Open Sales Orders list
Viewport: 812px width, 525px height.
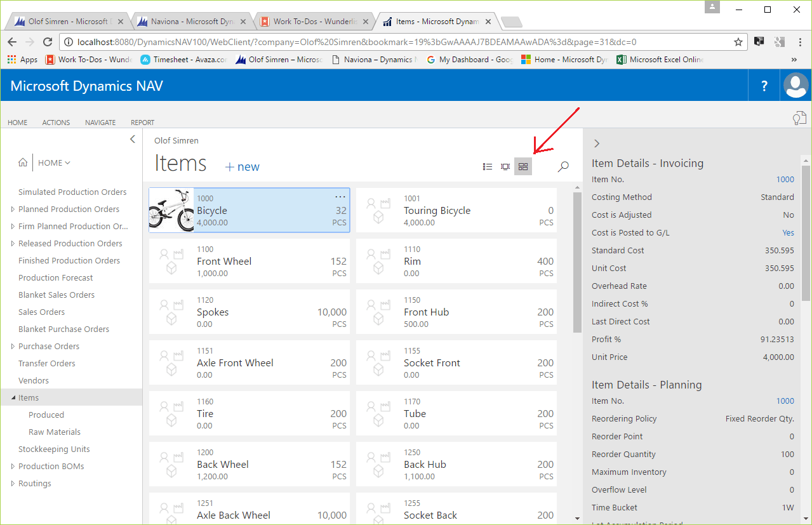(41, 312)
